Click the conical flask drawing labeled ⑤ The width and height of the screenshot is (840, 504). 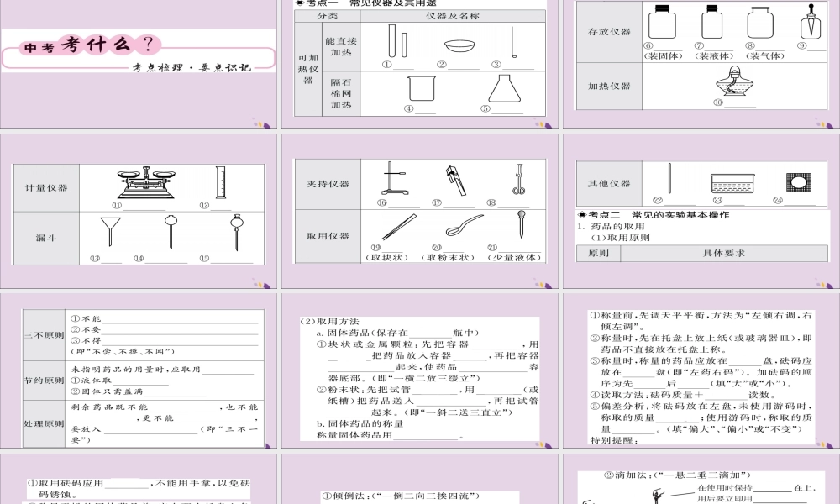tap(504, 88)
